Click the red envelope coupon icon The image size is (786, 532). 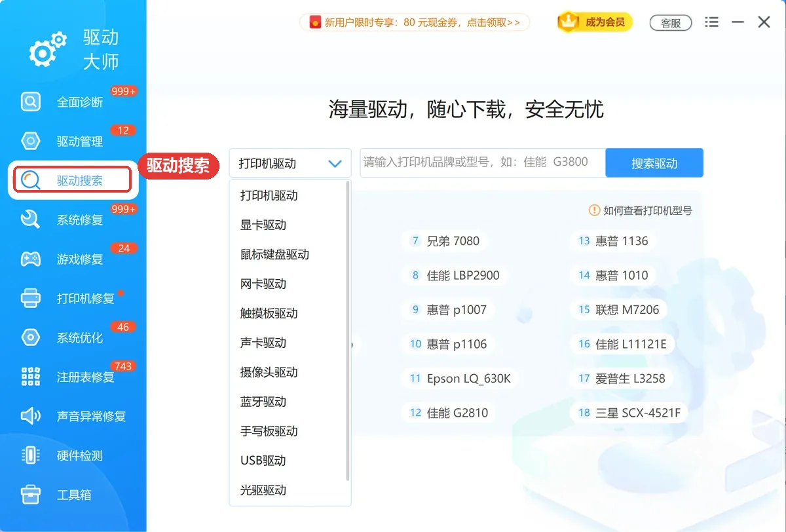[x=315, y=22]
